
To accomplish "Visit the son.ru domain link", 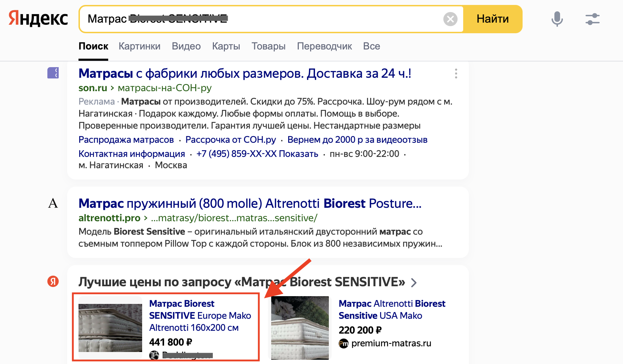I will [93, 88].
